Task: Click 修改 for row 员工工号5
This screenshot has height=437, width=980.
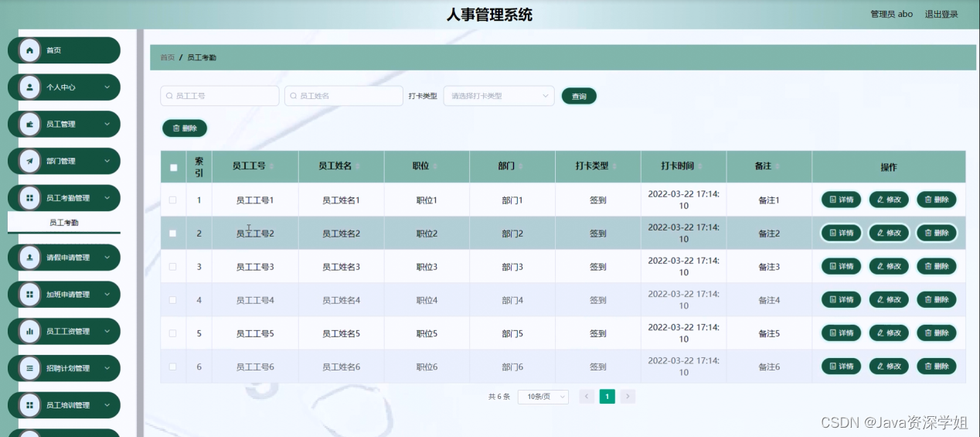Action: [889, 333]
